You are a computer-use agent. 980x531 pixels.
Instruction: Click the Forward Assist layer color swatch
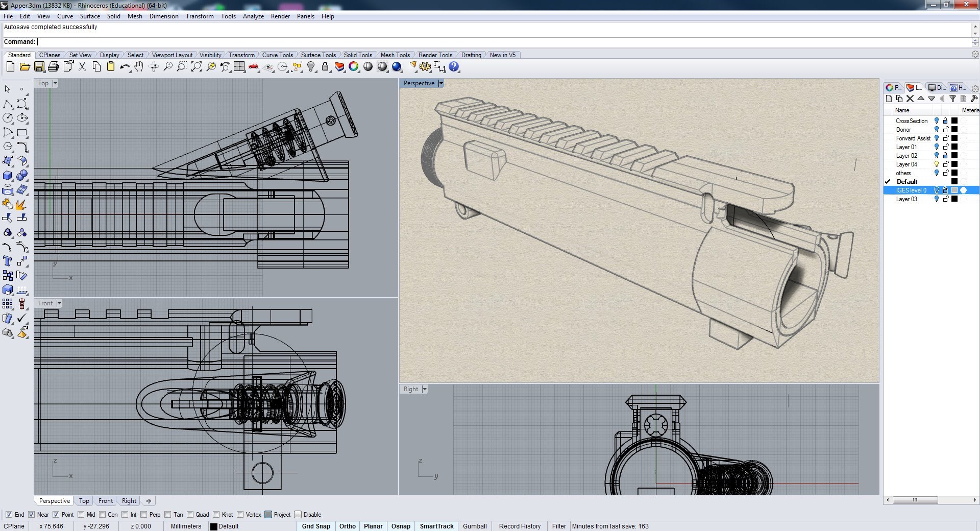click(x=954, y=138)
